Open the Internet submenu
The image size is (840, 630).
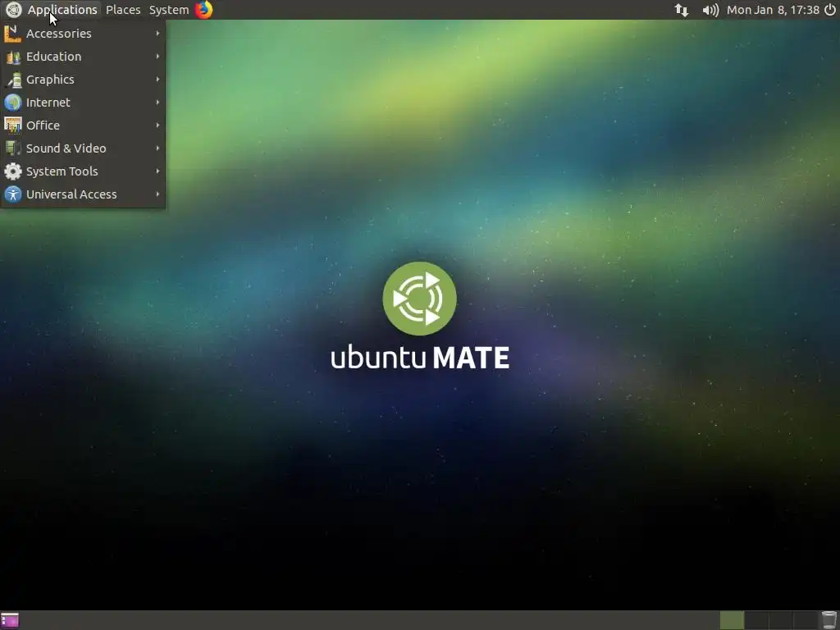(x=83, y=103)
